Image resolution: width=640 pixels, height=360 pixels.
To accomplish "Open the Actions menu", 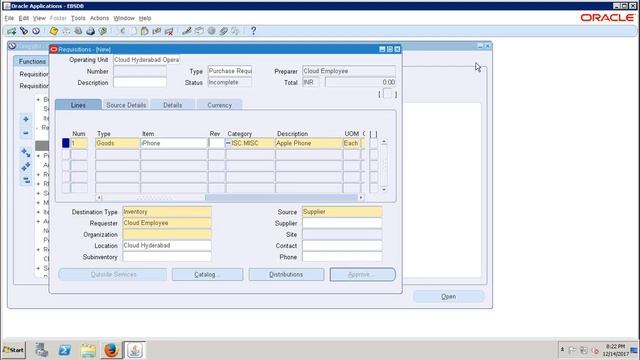I will click(x=99, y=18).
